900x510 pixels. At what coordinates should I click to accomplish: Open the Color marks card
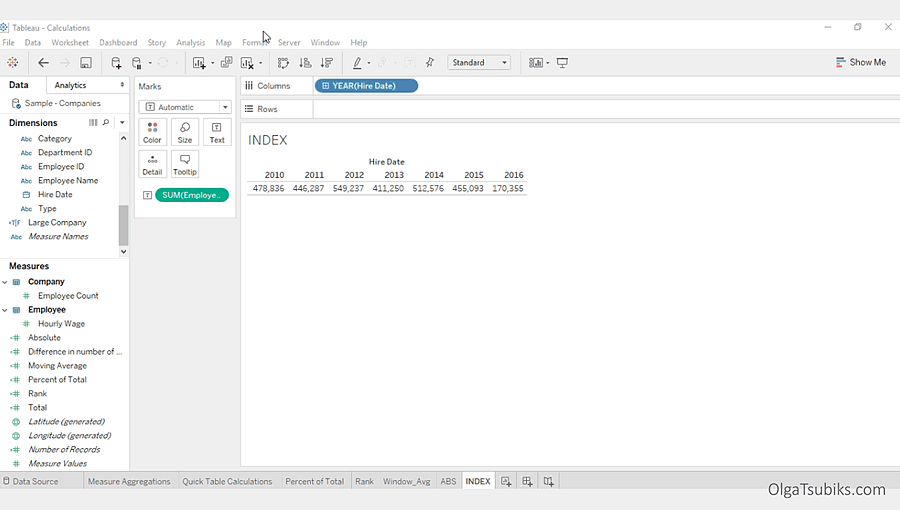click(x=152, y=133)
